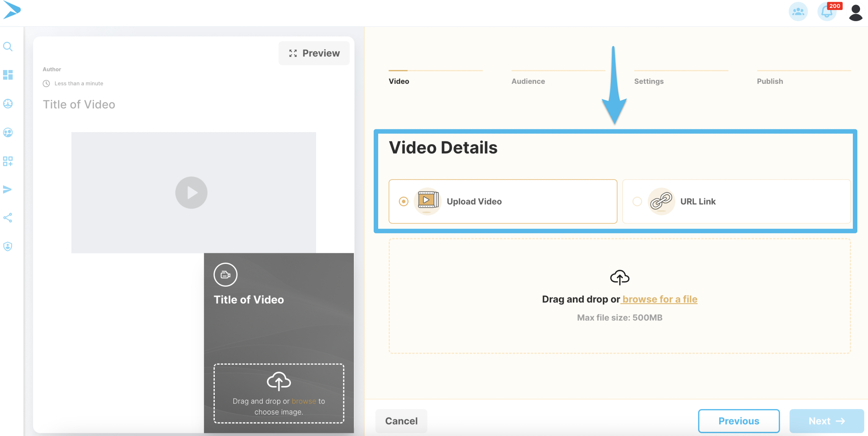Go to the Video step tab

pos(399,81)
